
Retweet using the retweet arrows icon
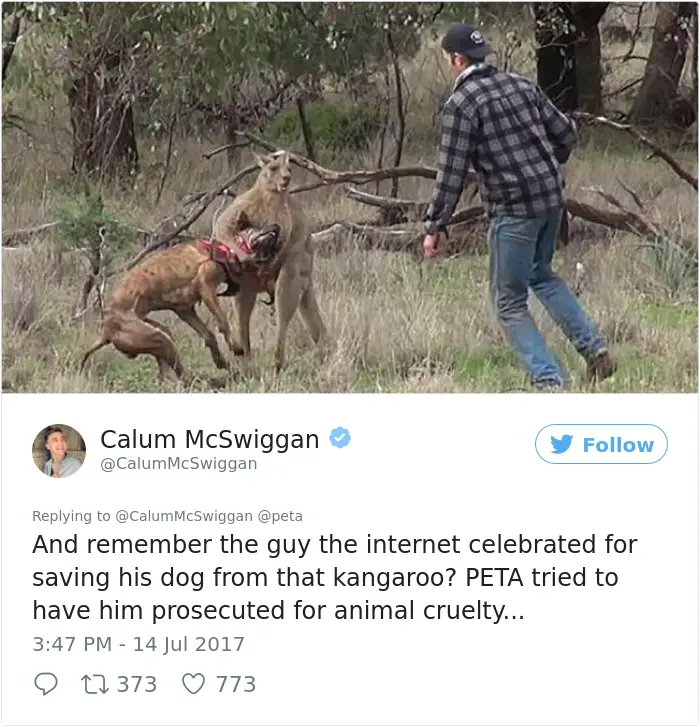click(x=95, y=684)
